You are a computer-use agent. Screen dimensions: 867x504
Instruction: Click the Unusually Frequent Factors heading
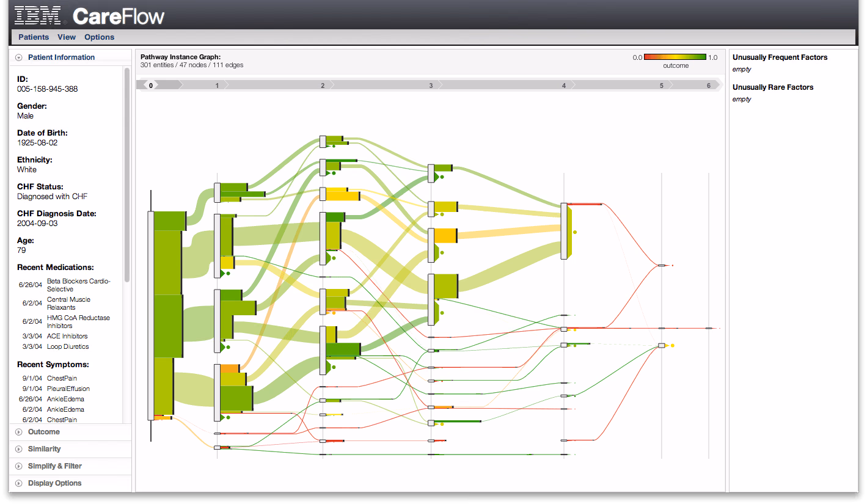pyautogui.click(x=780, y=57)
